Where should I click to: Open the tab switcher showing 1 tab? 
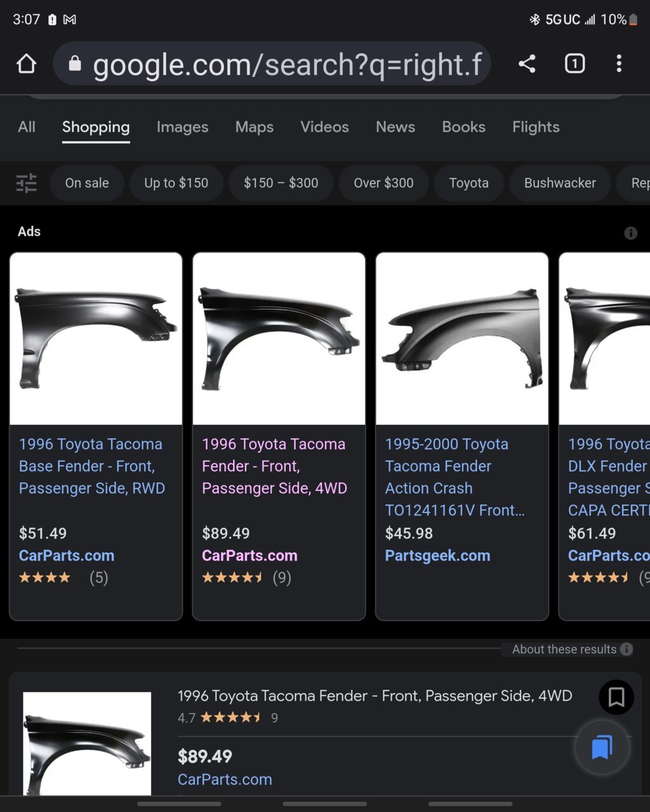[x=574, y=63]
